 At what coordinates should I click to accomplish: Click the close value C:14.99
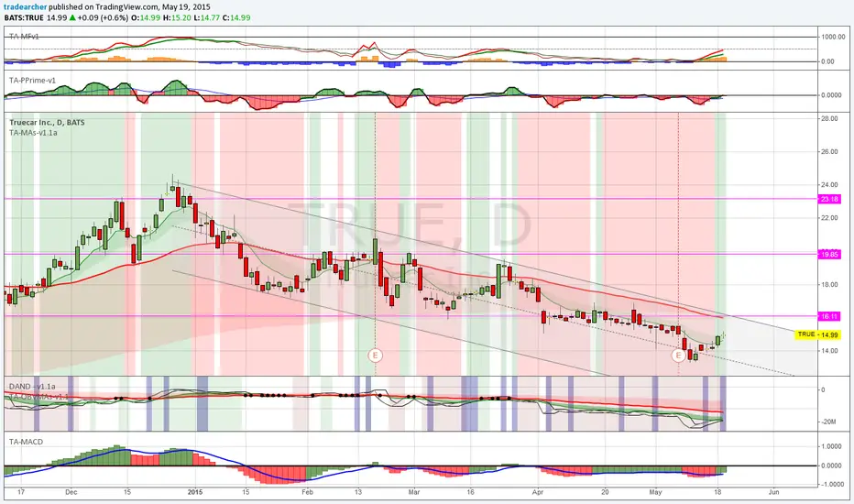click(x=237, y=17)
